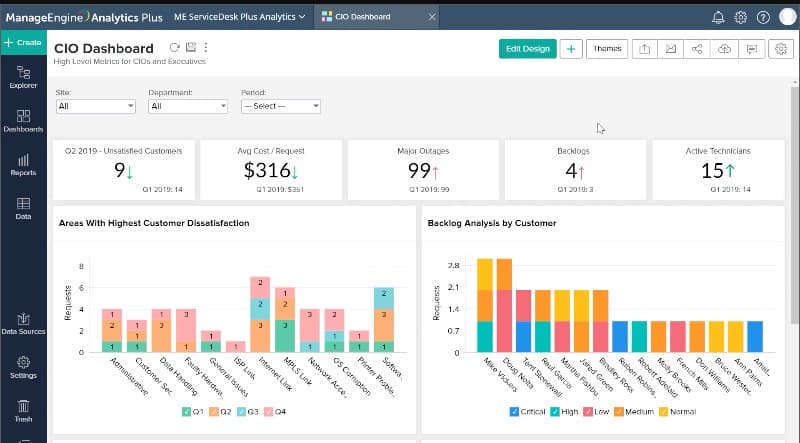
Task: Toggle Q3 legend checkbox
Action: pyautogui.click(x=241, y=411)
